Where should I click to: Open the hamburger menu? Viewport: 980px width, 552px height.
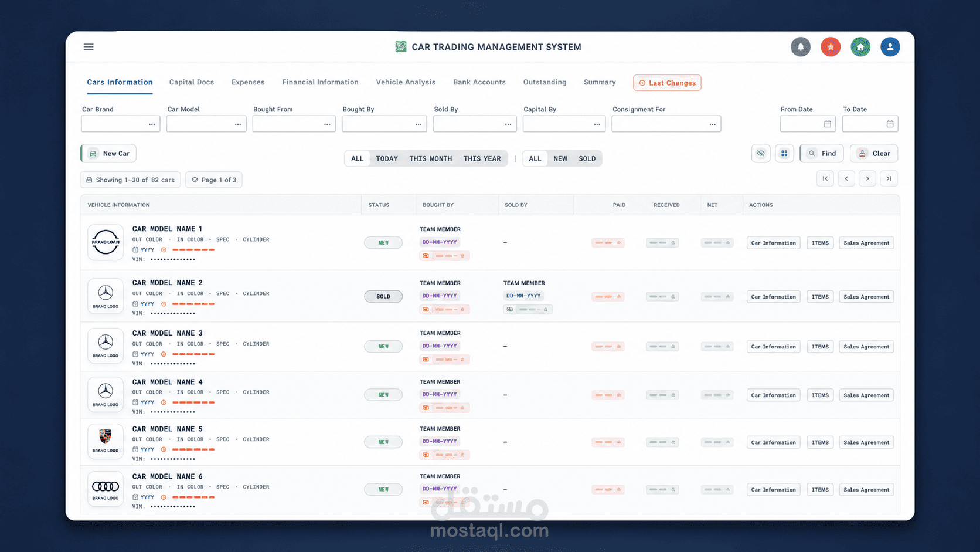pos(89,47)
